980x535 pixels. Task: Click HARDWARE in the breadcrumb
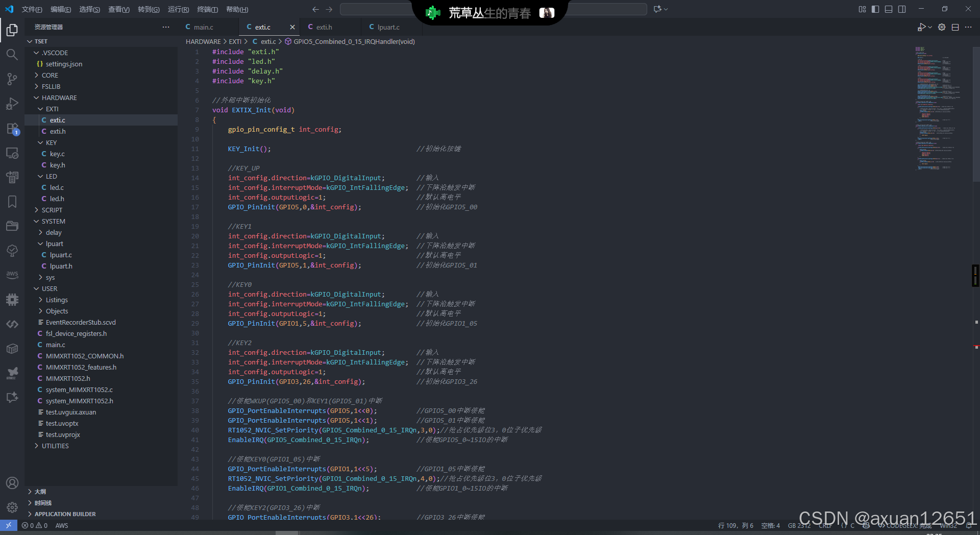(203, 41)
